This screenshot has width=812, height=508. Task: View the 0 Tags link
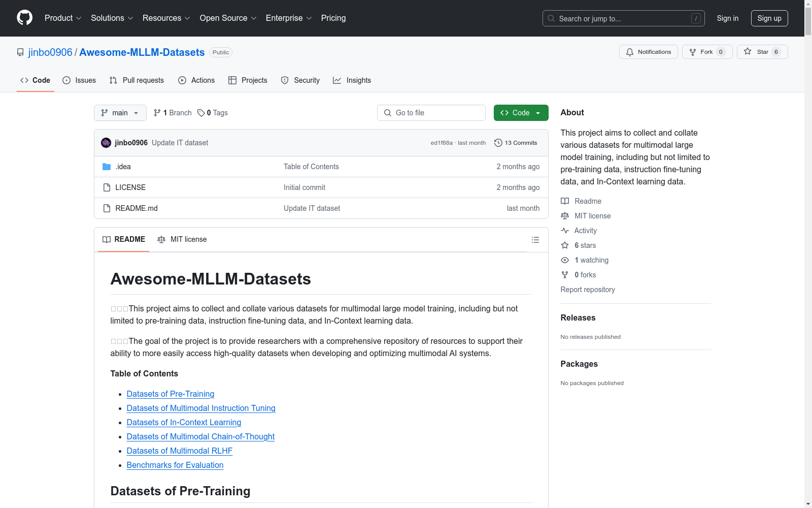pos(213,113)
